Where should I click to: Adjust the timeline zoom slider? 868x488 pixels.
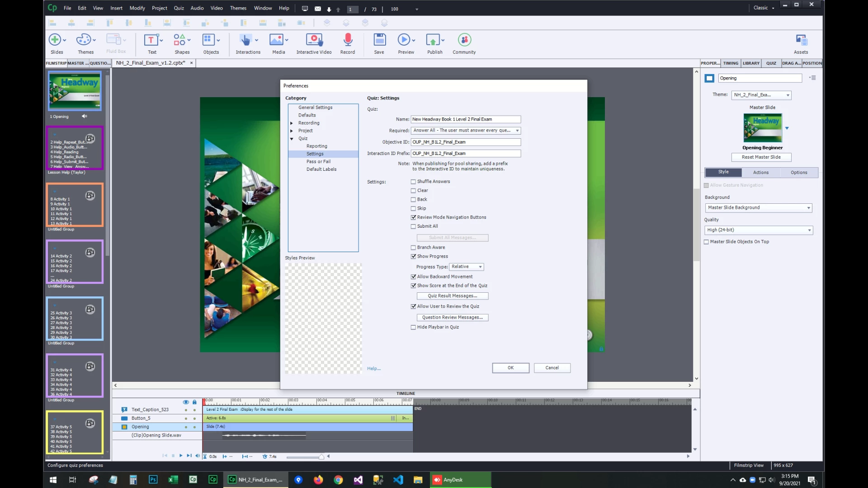321,457
